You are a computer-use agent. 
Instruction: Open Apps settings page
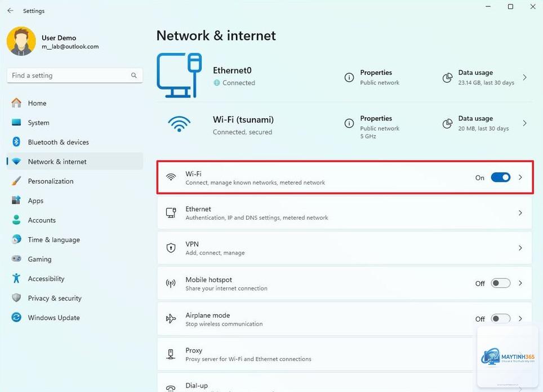pos(75,200)
